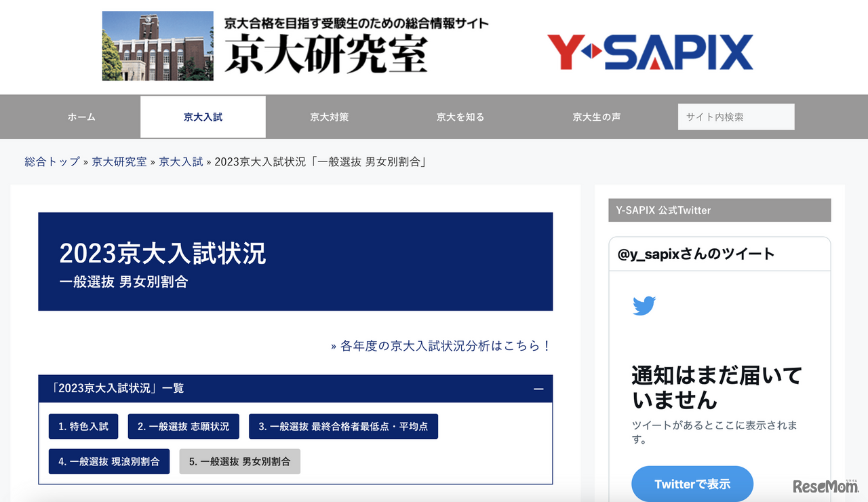Click the Twitter bird icon

point(643,305)
